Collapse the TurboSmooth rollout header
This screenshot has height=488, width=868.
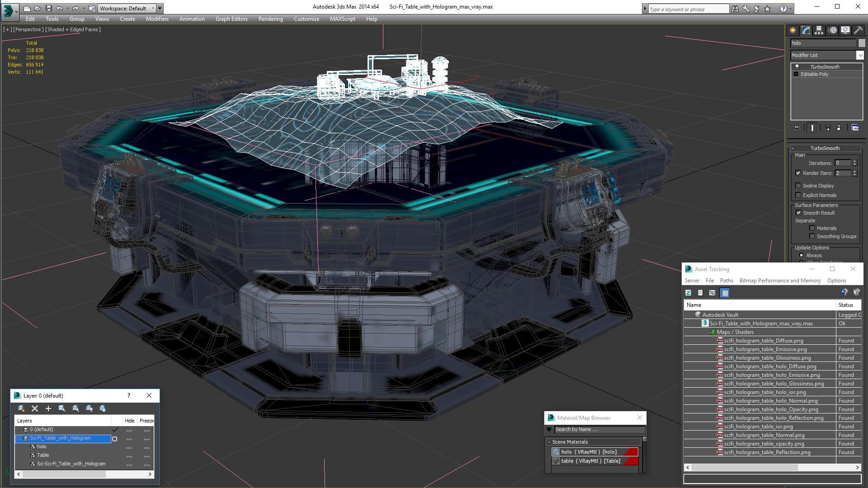[825, 148]
